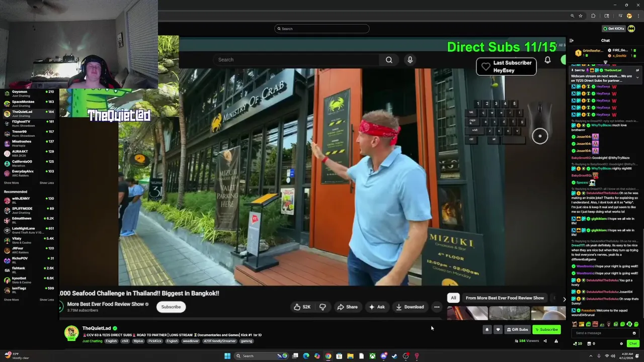Click the browser profile avatar icon
Viewport: 644px width, 362px height.
tap(629, 16)
